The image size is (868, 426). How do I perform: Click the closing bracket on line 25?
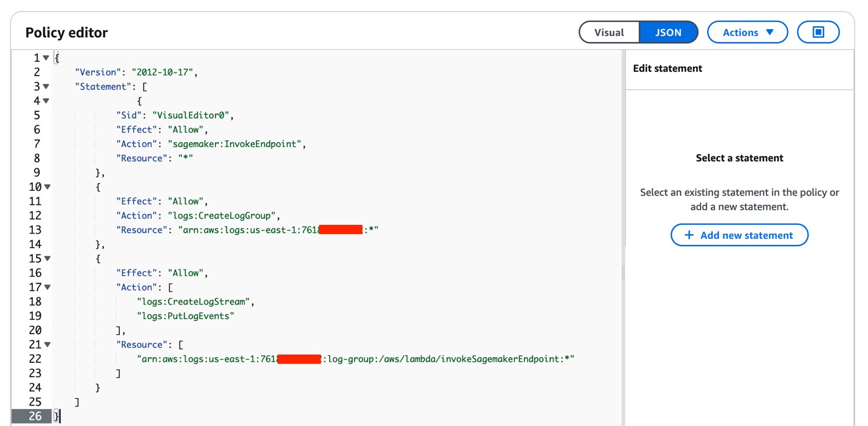pyautogui.click(x=77, y=402)
